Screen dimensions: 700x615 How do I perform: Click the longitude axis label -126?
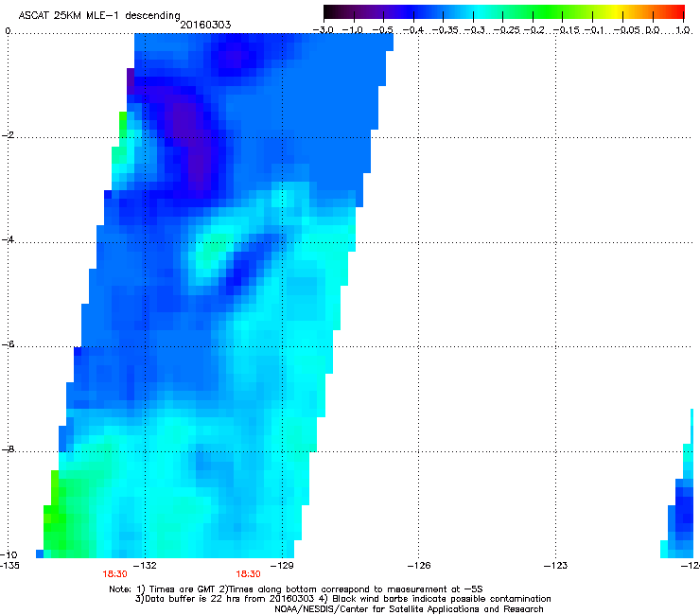419,566
